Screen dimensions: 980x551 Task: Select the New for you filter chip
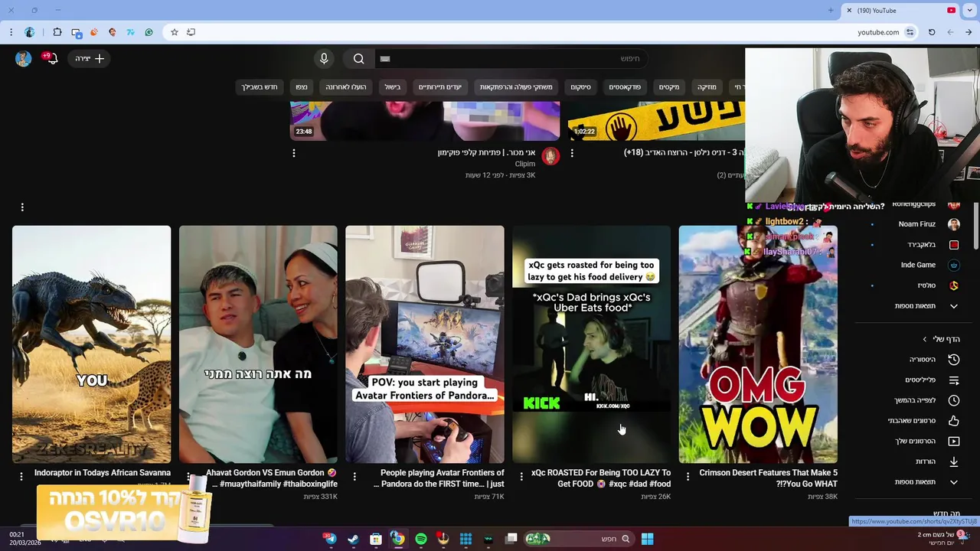point(260,87)
